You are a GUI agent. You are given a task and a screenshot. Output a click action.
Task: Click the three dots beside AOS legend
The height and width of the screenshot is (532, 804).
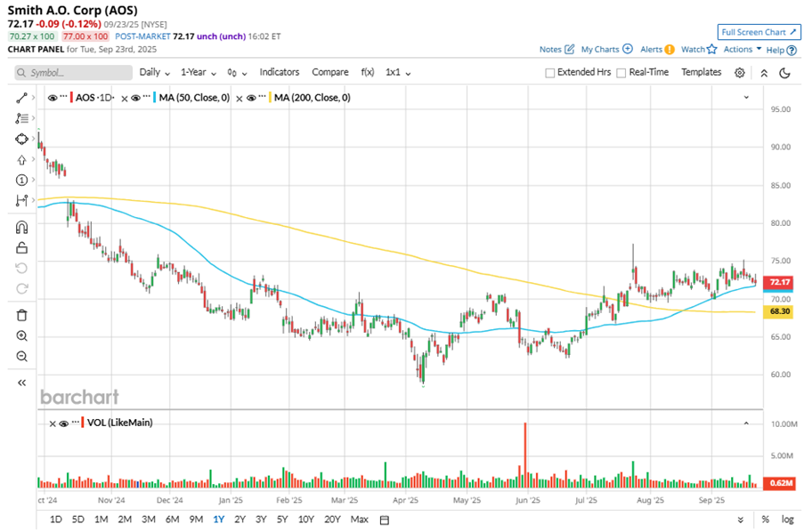63,97
